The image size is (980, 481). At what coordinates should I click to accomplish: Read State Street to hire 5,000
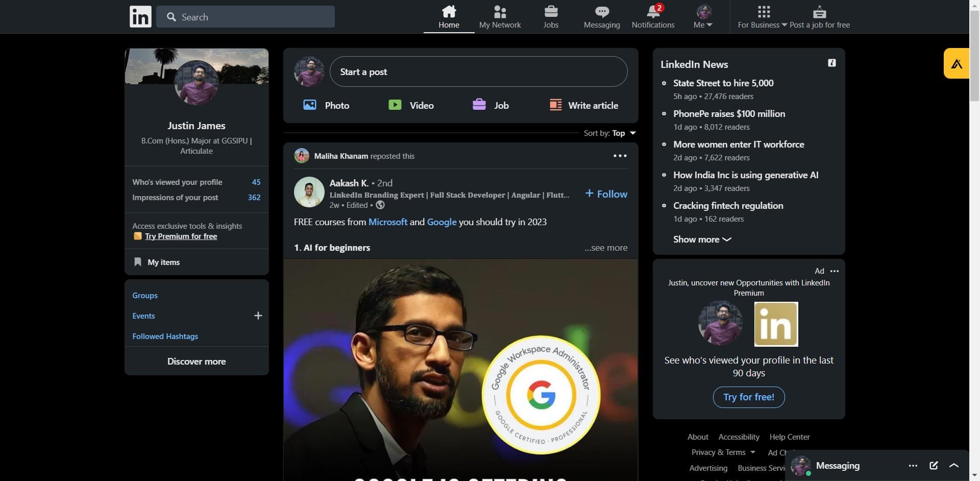point(723,83)
